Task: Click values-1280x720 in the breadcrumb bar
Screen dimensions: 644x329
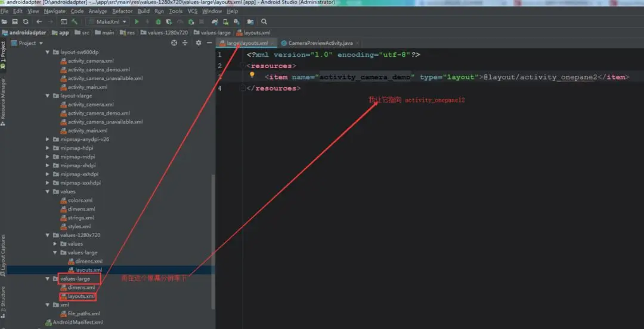Action: [164, 32]
